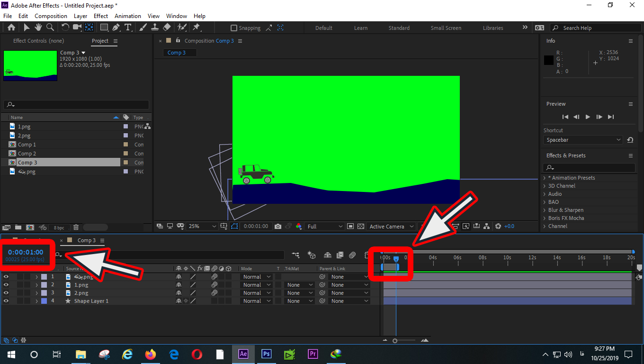
Task: Switch to Effect Controls tab
Action: click(x=38, y=41)
